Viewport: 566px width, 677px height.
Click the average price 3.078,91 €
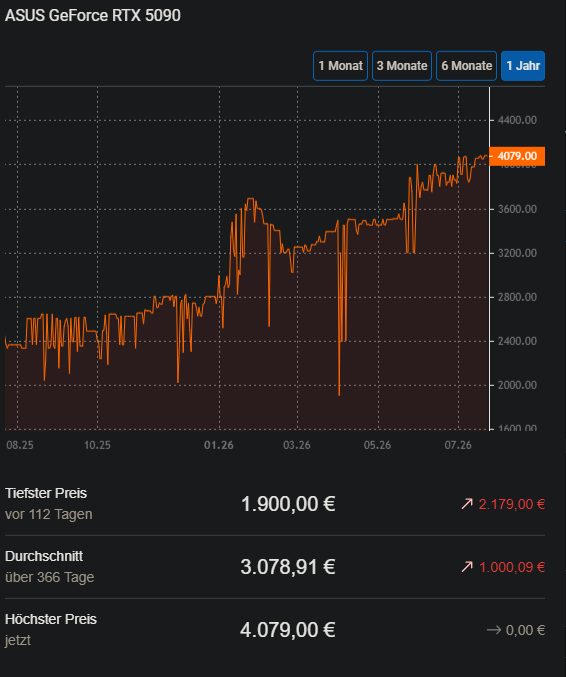[x=288, y=567]
